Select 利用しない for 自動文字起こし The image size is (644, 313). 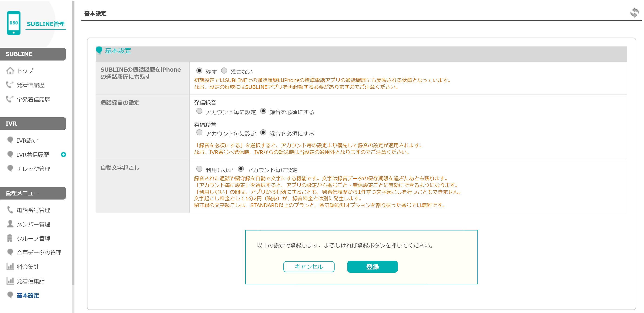[199, 169]
